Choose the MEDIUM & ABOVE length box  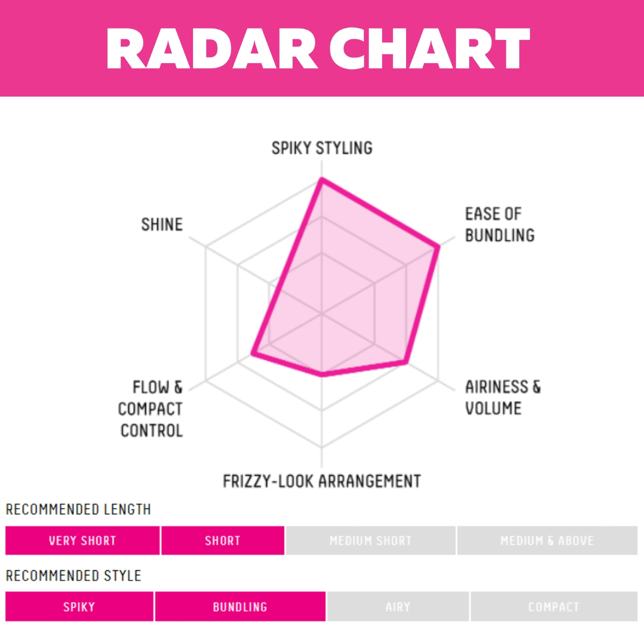[x=547, y=540]
